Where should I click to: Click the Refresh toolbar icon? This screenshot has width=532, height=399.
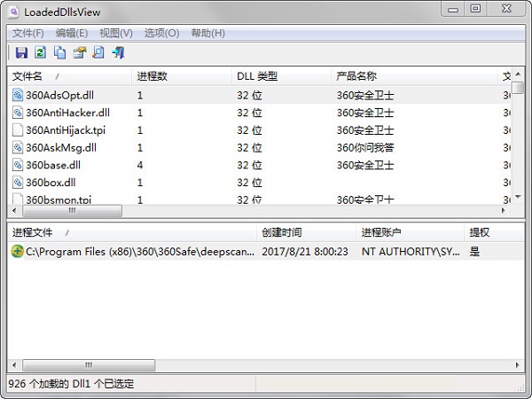point(41,52)
